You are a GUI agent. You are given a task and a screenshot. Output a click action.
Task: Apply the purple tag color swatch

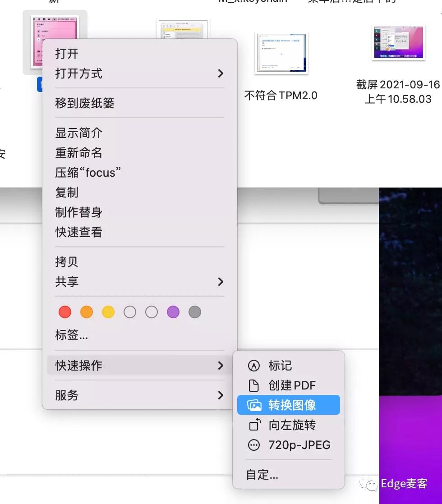[x=173, y=312]
